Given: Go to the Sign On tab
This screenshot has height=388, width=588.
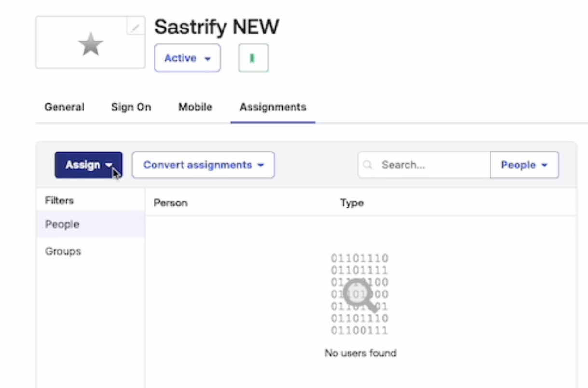Looking at the screenshot, I should pos(131,107).
